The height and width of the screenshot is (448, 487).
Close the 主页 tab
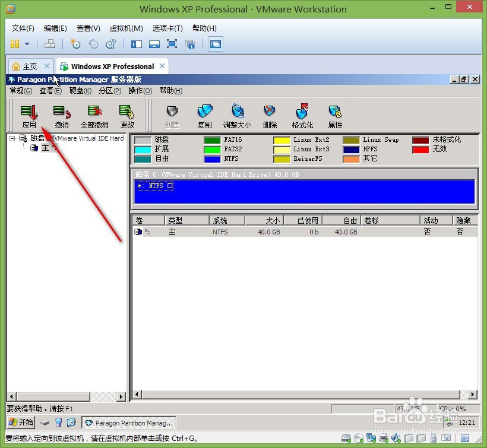47,66
